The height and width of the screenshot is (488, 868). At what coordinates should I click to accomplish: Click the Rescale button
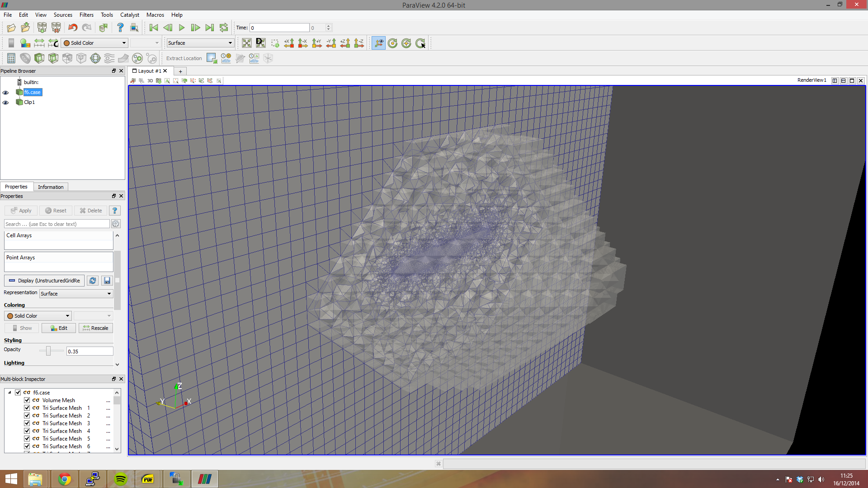tap(95, 328)
